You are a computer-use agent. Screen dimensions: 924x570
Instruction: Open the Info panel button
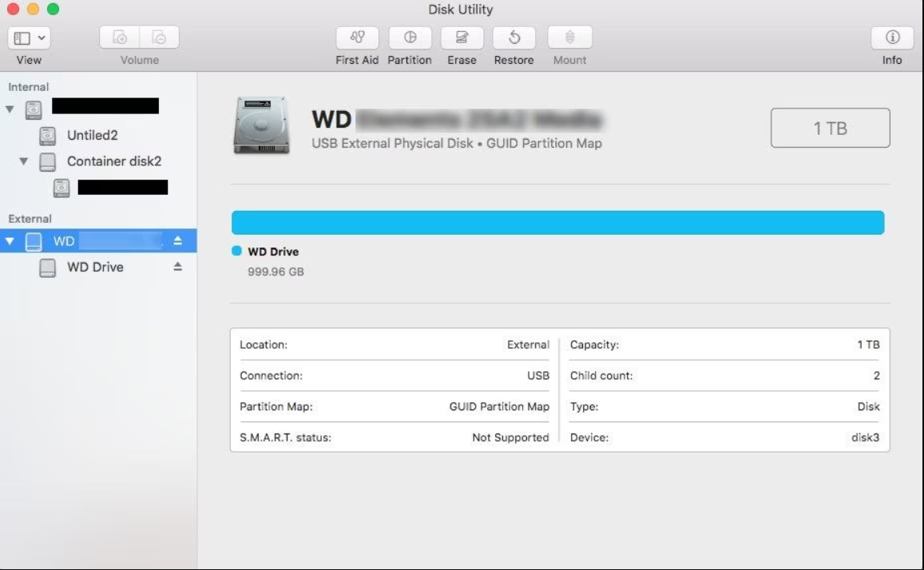(892, 38)
